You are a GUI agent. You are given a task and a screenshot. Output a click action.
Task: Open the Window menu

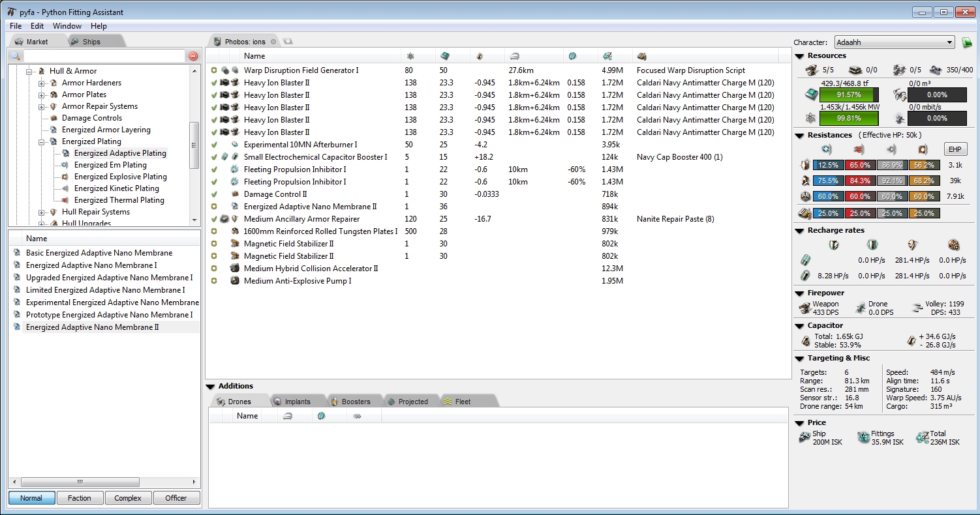(67, 26)
